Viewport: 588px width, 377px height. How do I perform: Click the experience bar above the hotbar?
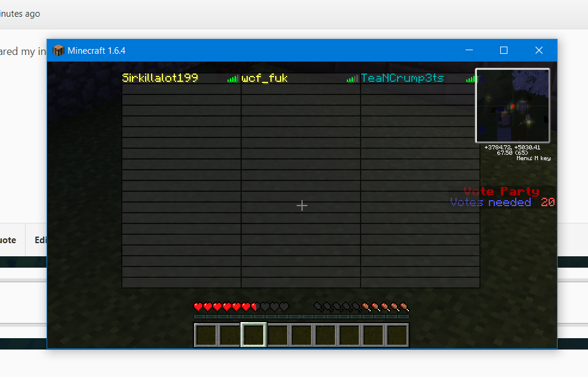click(301, 317)
